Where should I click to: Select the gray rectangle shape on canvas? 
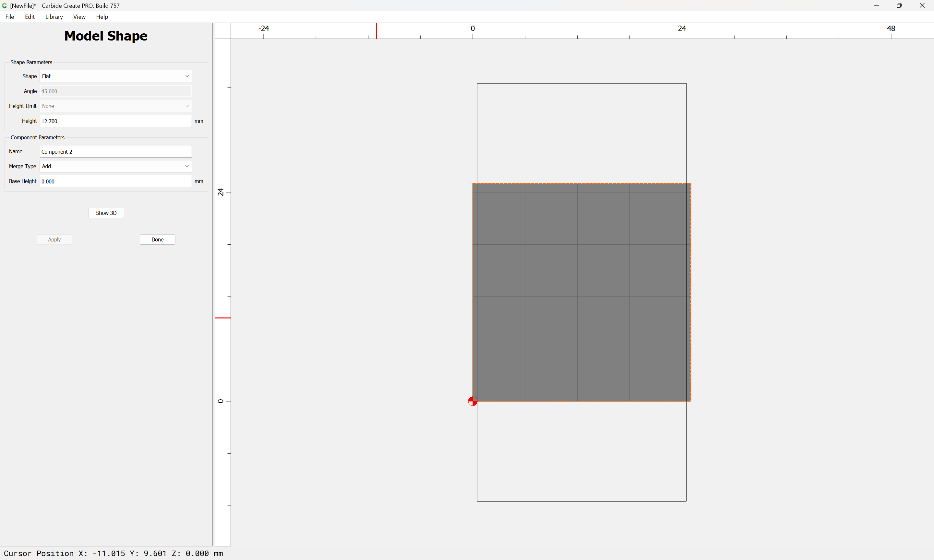(581, 292)
